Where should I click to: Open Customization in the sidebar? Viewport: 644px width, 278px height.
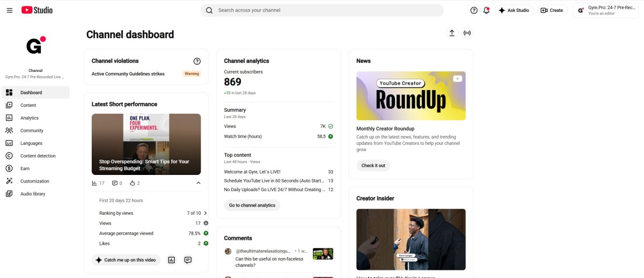[x=35, y=181]
